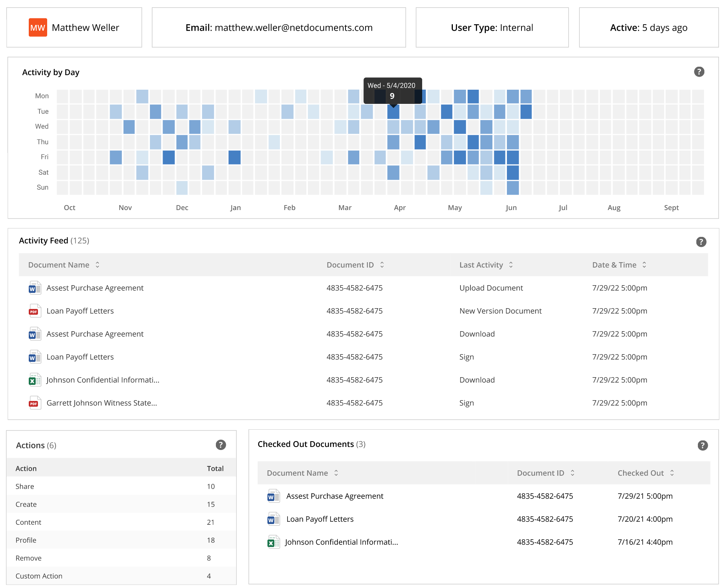Click the Checked Out Documents help icon

[702, 445]
